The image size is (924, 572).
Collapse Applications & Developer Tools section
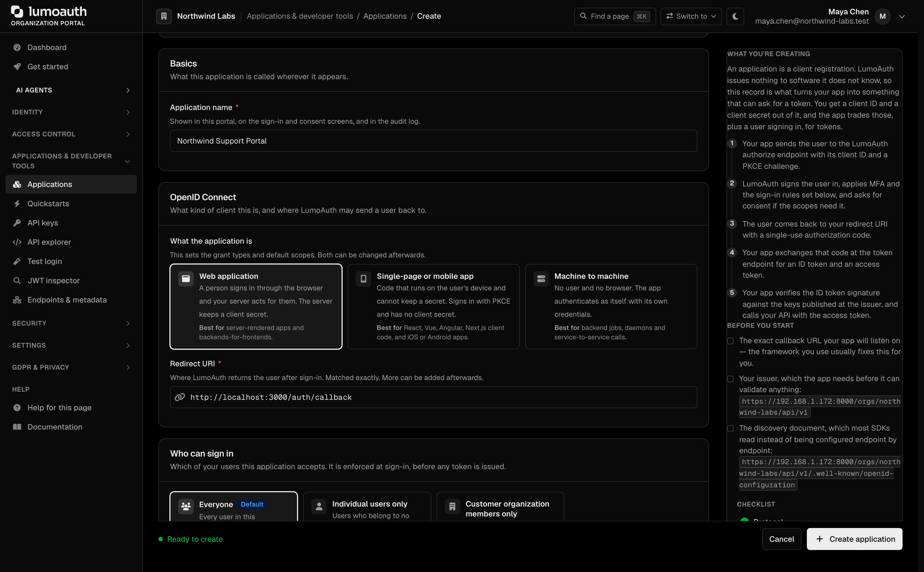tap(71, 161)
